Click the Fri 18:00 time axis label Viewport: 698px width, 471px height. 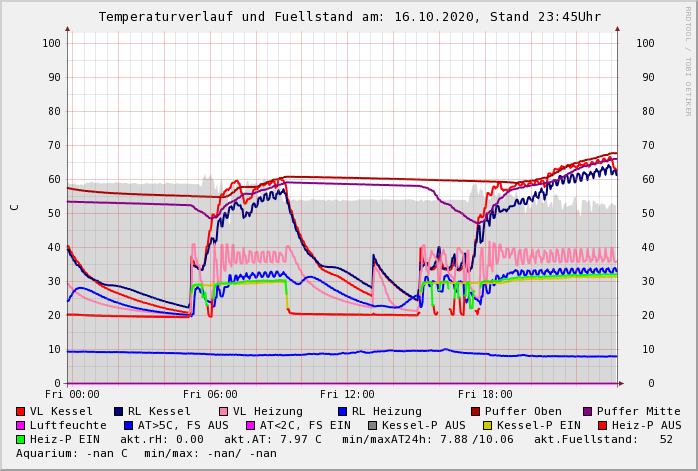(485, 394)
